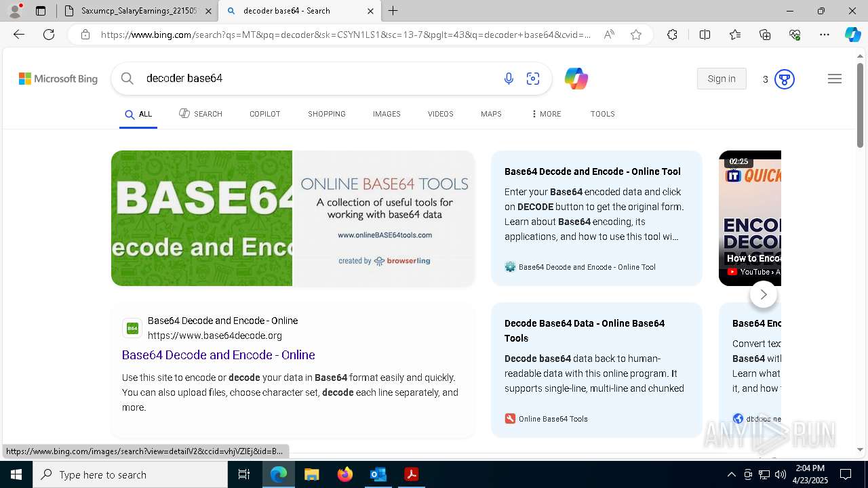Open Decode Base64 Data - Online Base64 Tools card
This screenshot has width=868, height=488.
[x=597, y=369]
